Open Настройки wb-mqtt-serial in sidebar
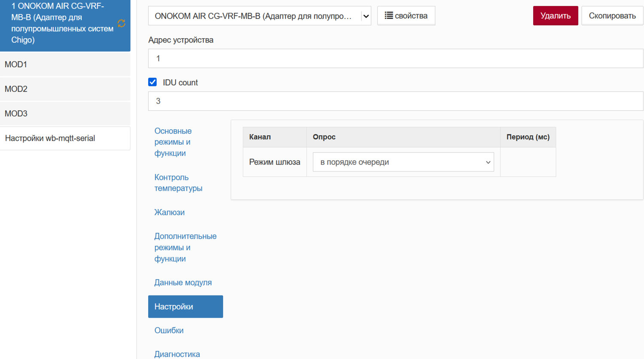Screen dimensions: 644x359 pyautogui.click(x=65, y=138)
